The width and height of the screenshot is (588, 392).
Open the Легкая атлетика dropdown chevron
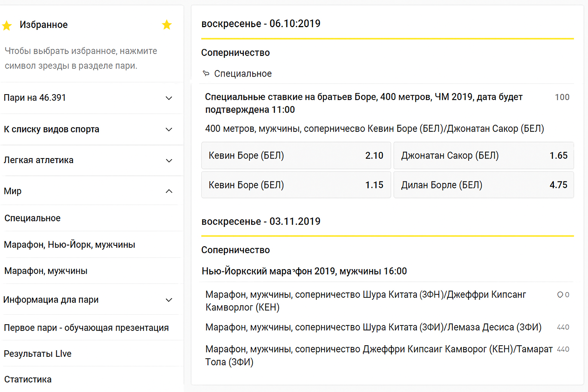(x=169, y=160)
